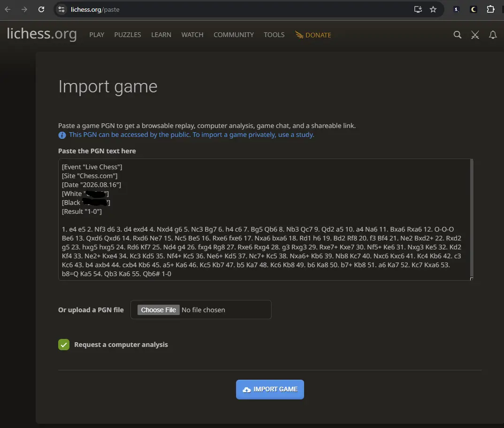Open the PLAY menu
Image resolution: width=504 pixels, height=428 pixels.
[97, 35]
